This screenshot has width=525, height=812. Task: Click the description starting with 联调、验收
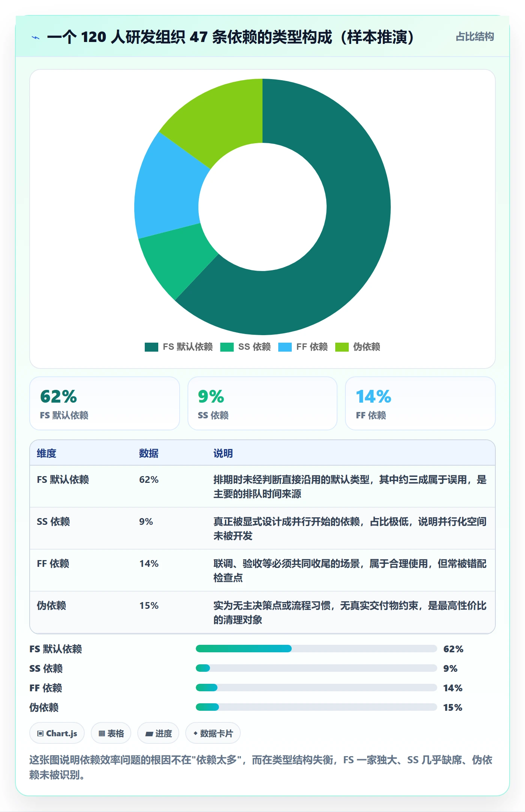[350, 571]
